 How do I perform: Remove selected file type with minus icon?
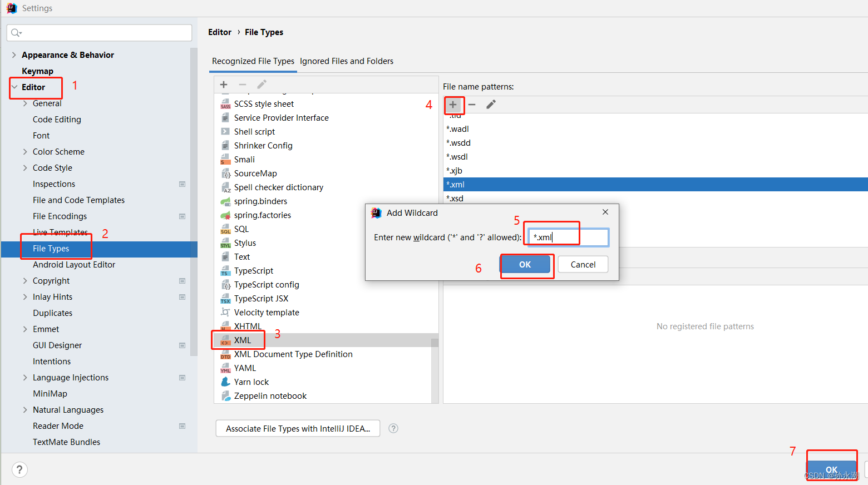(243, 85)
